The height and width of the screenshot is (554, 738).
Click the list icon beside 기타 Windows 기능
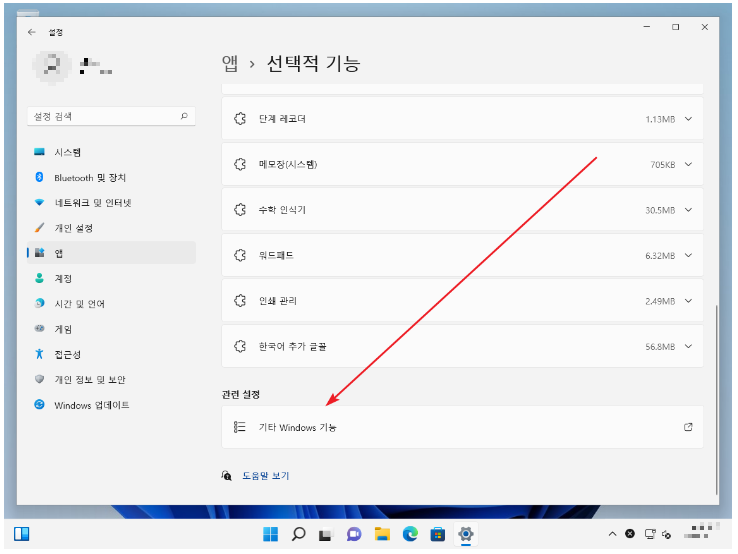[x=240, y=427]
